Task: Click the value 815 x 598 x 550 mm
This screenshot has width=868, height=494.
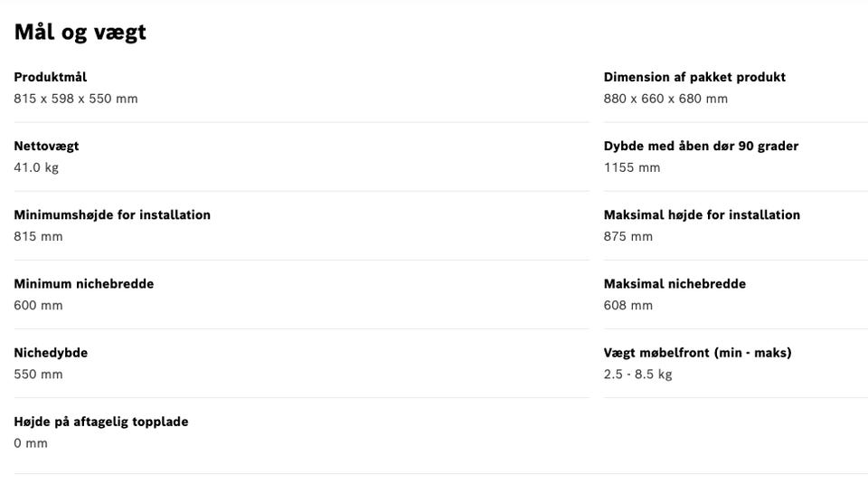Action: (x=76, y=99)
